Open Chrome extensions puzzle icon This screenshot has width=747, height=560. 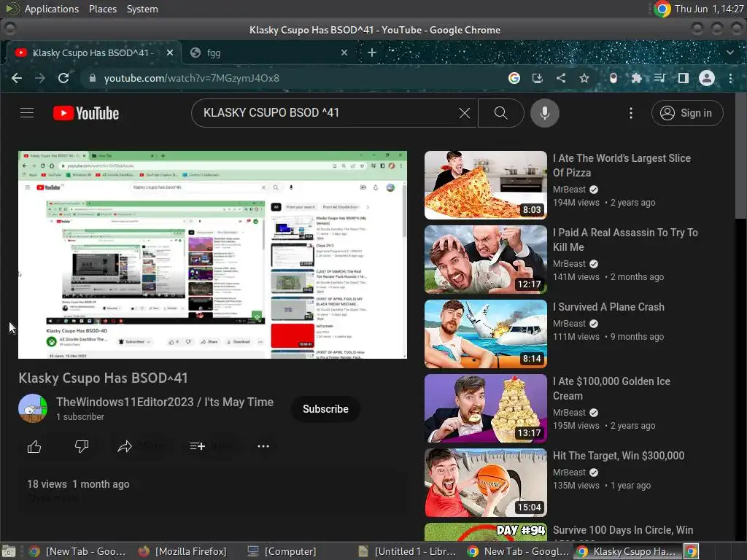pyautogui.click(x=636, y=78)
